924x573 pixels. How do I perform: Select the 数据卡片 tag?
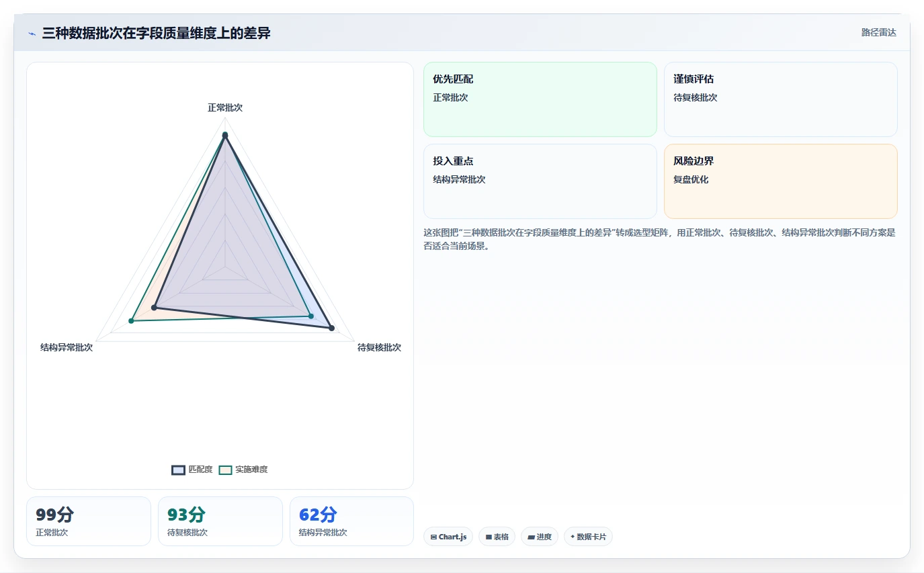coord(588,537)
